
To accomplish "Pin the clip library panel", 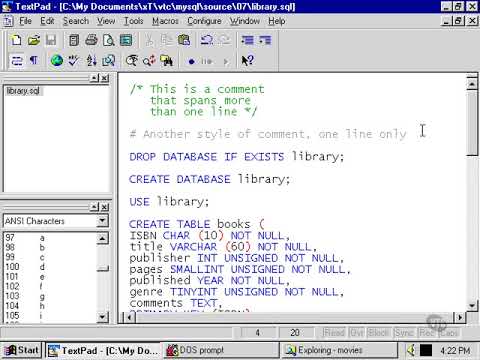I will pyautogui.click(x=95, y=207).
